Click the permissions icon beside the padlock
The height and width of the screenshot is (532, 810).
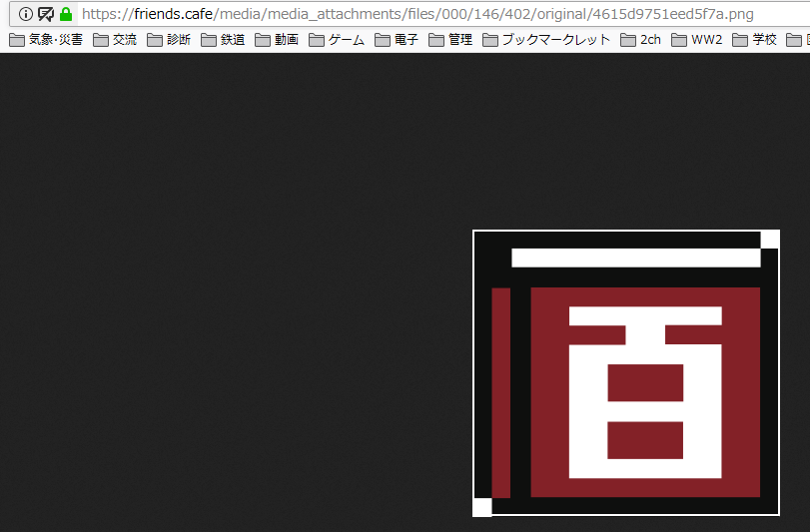[x=46, y=14]
